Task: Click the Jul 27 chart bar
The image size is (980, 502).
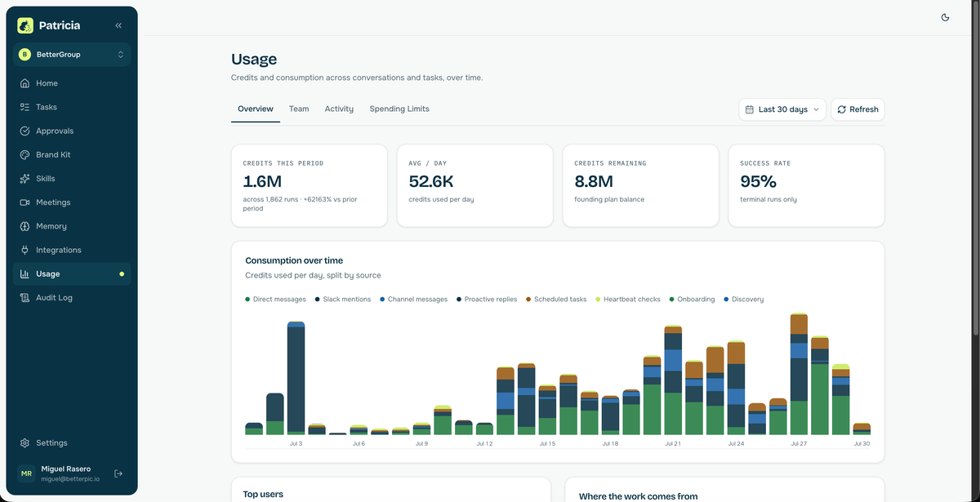Action: click(x=799, y=374)
